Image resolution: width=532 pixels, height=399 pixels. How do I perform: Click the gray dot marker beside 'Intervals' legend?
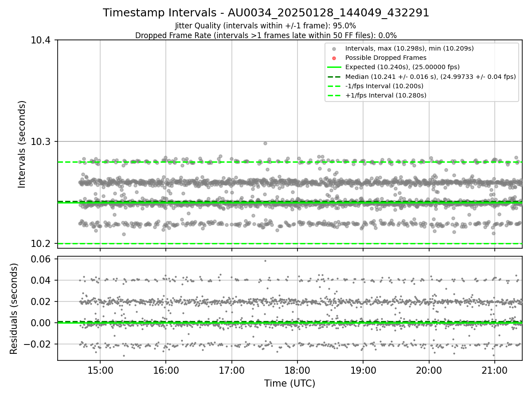334,49
